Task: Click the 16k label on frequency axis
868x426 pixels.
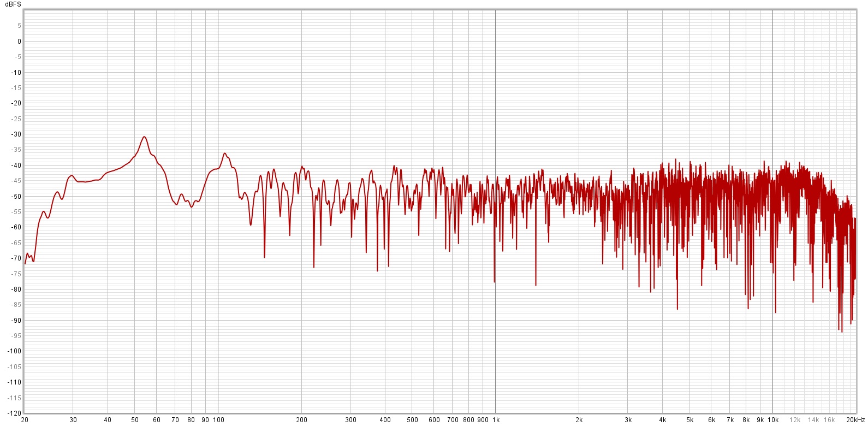Action: point(829,420)
